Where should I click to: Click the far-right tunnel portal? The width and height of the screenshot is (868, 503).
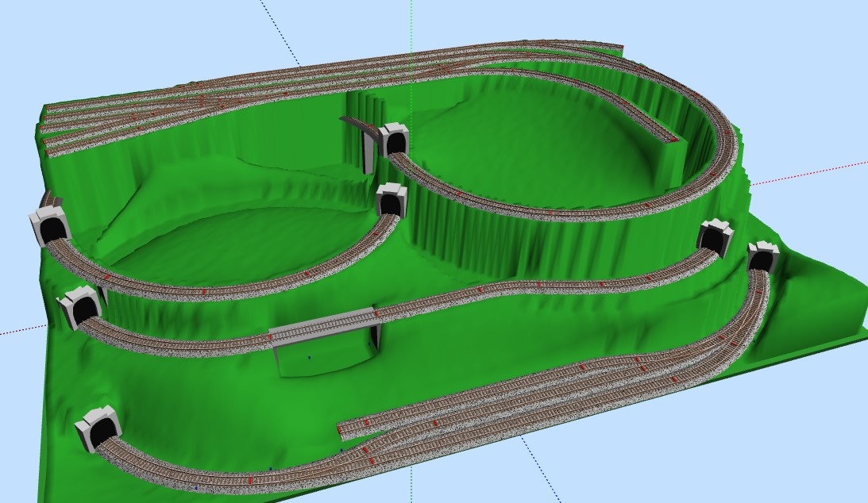pos(762,257)
